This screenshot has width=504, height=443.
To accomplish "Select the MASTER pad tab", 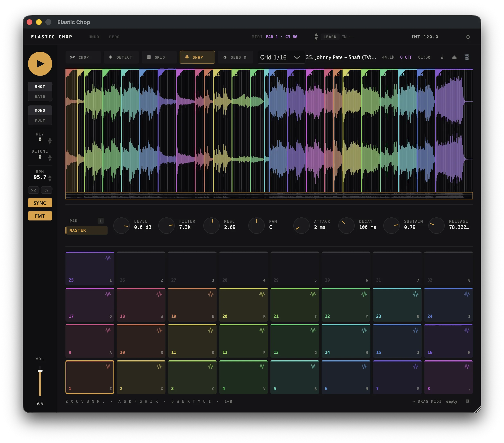I will coord(86,230).
